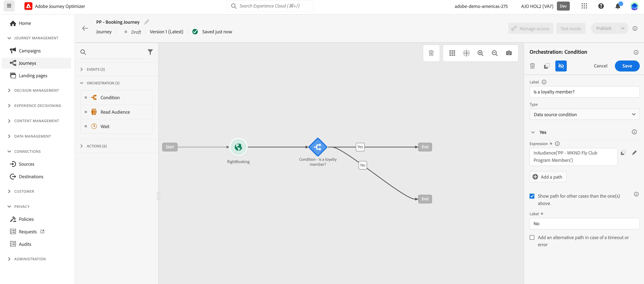
Task: Select the Condition diamond node
Action: coord(318,147)
